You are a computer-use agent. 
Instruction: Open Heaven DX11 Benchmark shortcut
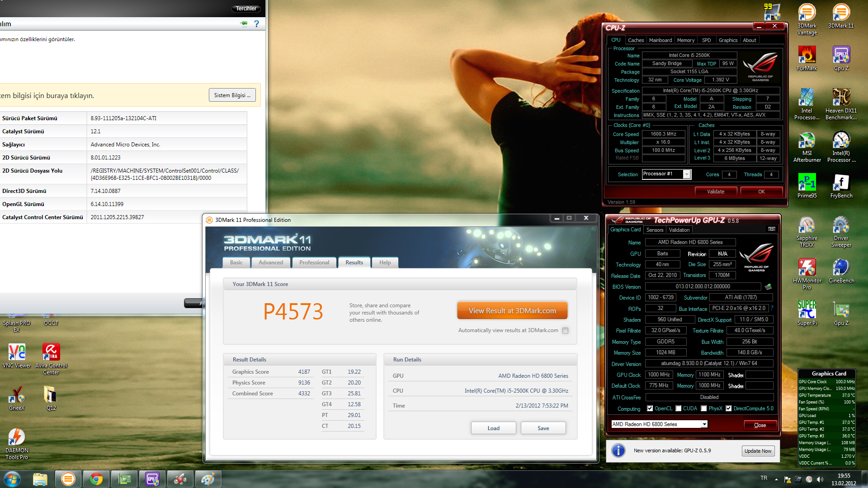coord(841,104)
